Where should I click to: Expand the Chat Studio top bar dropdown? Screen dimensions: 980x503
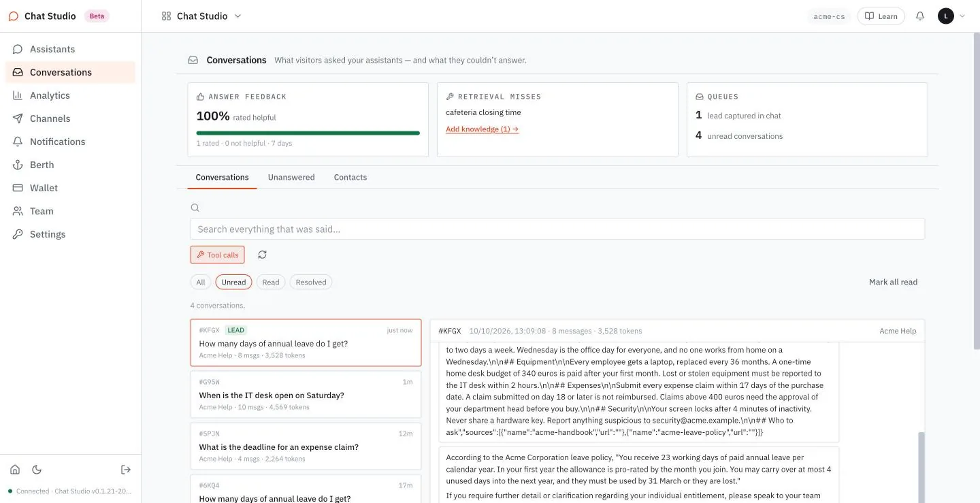[201, 16]
